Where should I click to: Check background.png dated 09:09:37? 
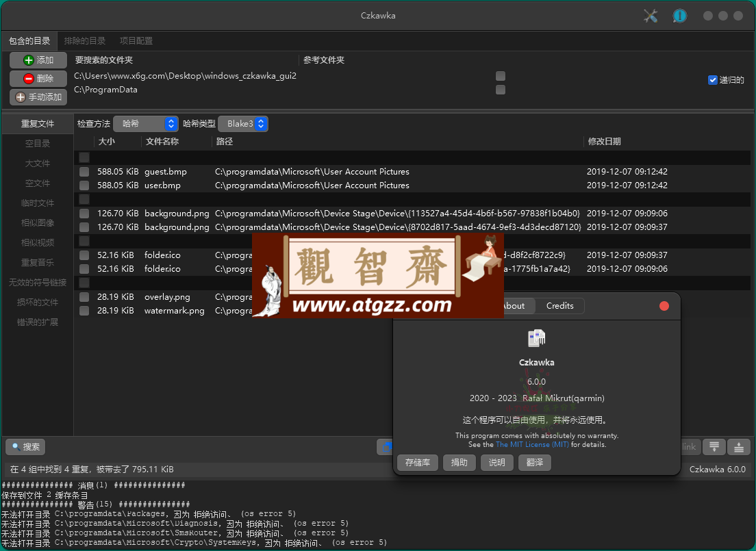84,227
